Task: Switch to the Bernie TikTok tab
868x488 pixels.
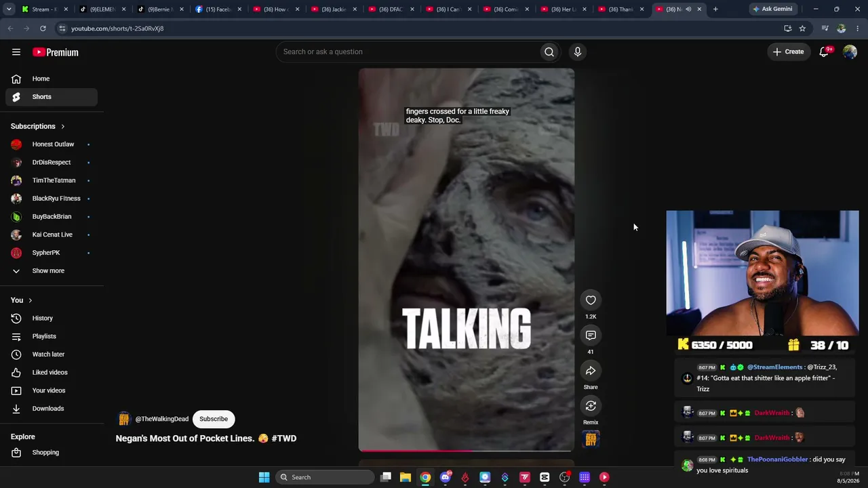Action: 160,9
